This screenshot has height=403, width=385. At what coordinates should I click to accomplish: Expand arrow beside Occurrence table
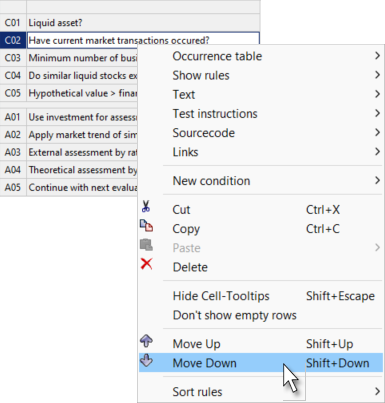pyautogui.click(x=377, y=56)
